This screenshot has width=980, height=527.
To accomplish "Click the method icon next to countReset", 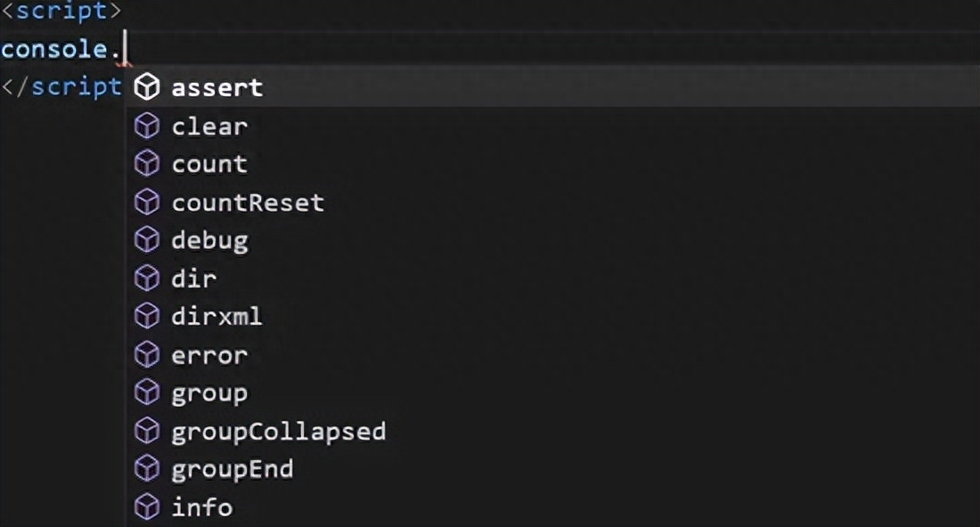I will [x=147, y=202].
